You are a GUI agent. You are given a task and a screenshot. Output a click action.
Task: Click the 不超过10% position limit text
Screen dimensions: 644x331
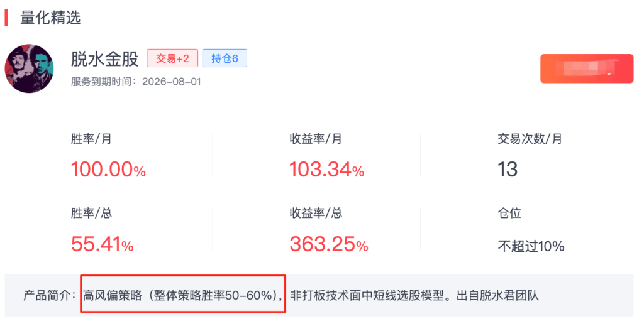tap(531, 246)
